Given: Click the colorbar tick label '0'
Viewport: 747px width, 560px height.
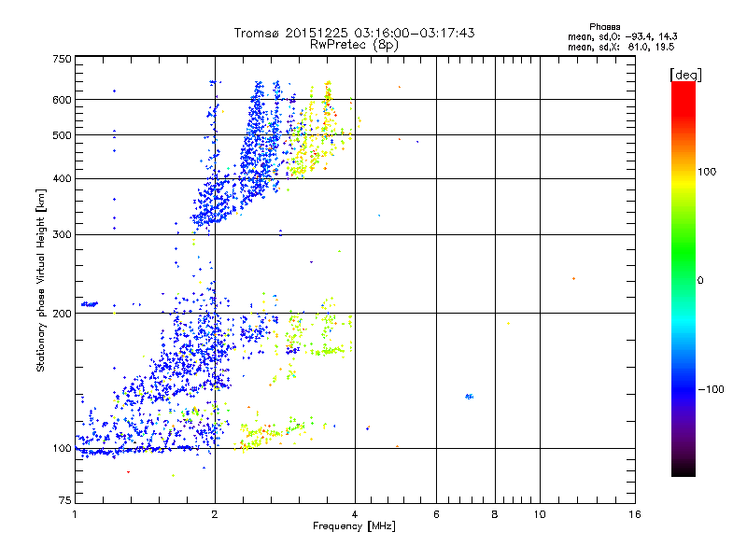Looking at the screenshot, I should (x=700, y=281).
